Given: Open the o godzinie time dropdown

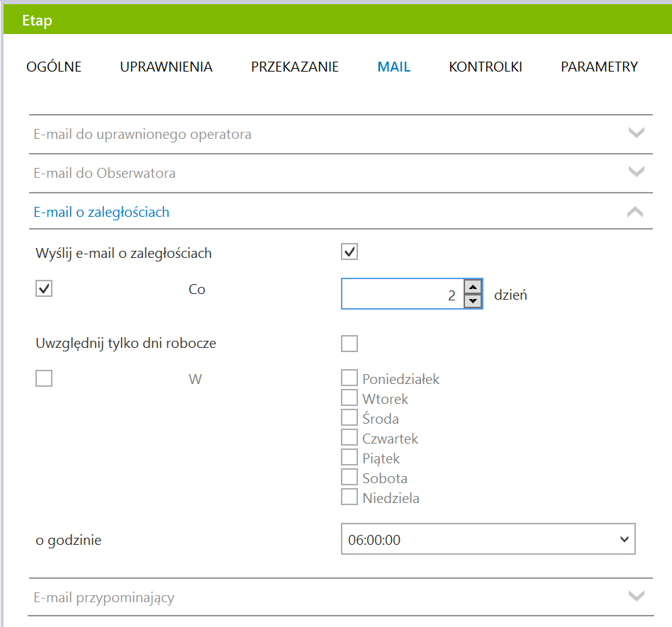Looking at the screenshot, I should pos(488,539).
